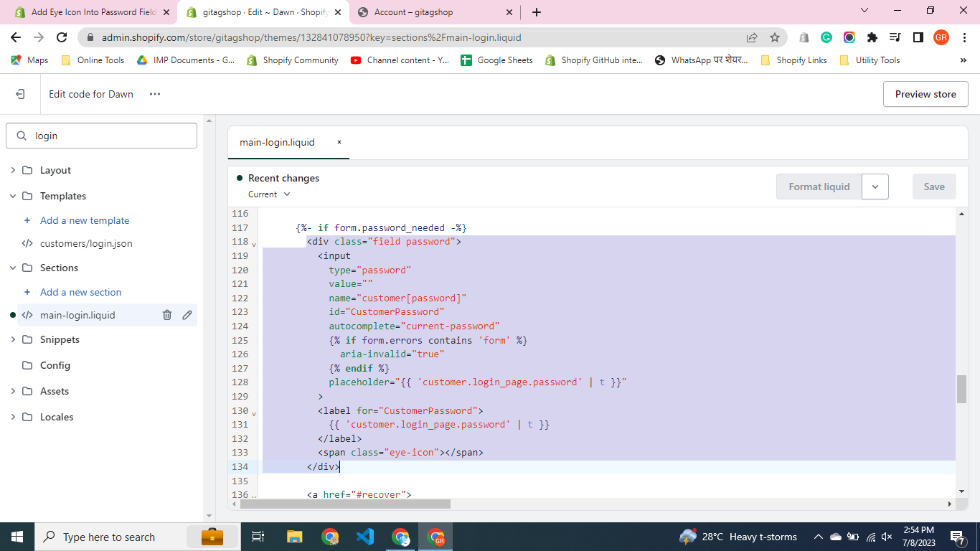Reload the page in the browser
980x551 pixels.
(x=62, y=37)
